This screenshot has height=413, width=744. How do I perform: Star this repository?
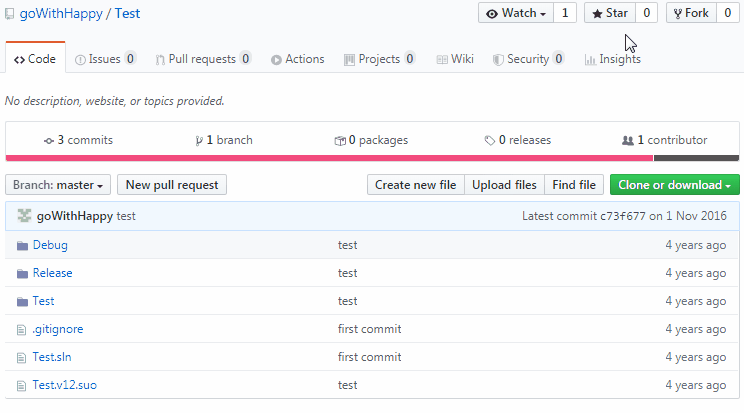[610, 13]
